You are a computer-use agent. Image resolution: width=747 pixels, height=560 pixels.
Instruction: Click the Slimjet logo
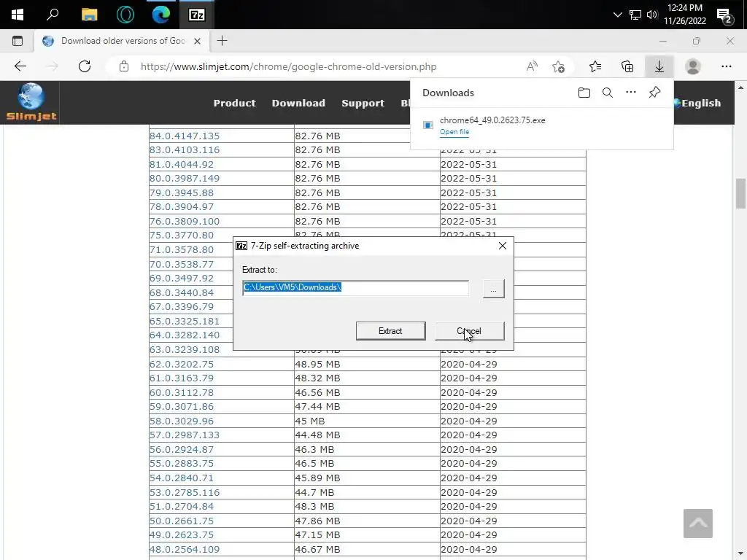pyautogui.click(x=31, y=102)
